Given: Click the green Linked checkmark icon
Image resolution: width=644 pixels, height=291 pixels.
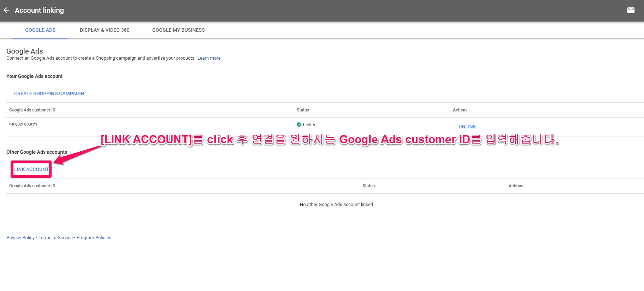Looking at the screenshot, I should (x=299, y=125).
